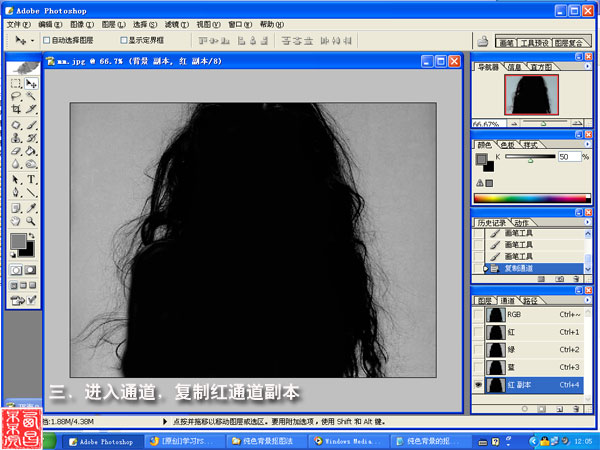
Task: Select the Hand tool
Action: coord(16,221)
